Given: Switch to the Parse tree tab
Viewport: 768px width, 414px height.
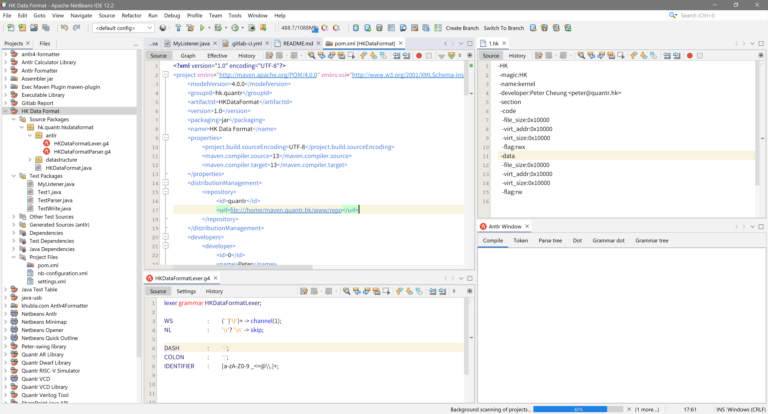Looking at the screenshot, I should [550, 241].
